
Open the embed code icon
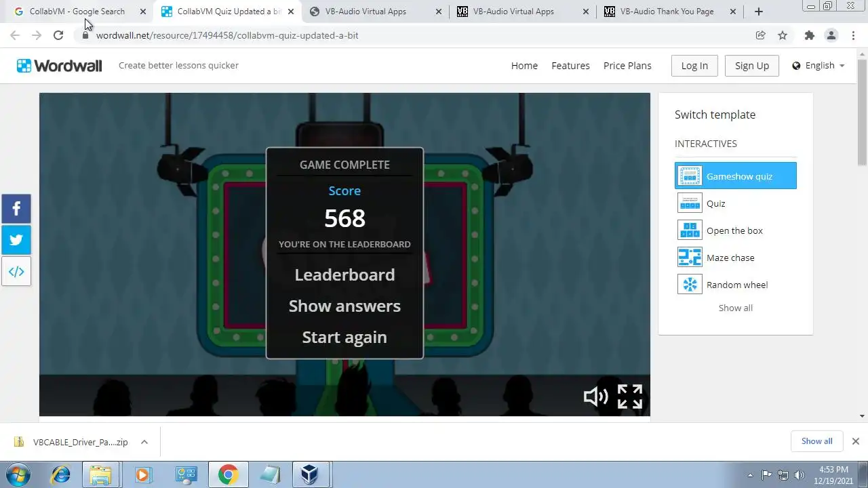point(16,271)
